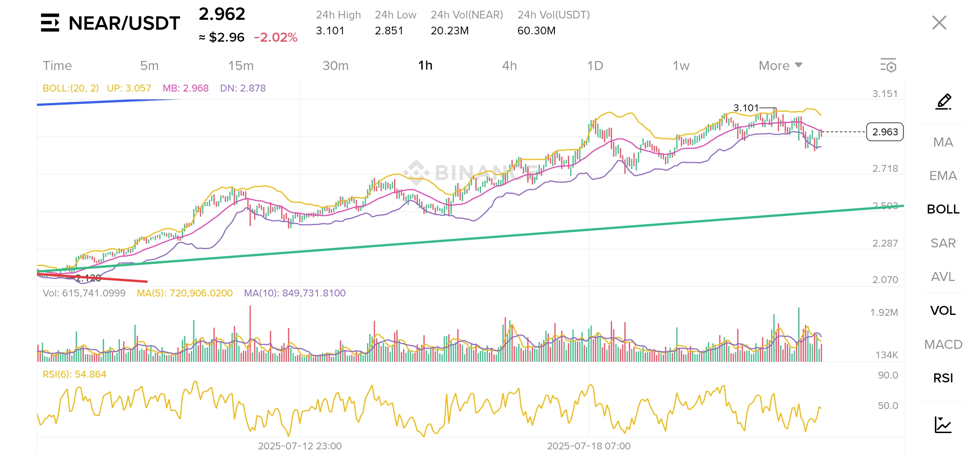Select the 15m interval

tap(241, 66)
